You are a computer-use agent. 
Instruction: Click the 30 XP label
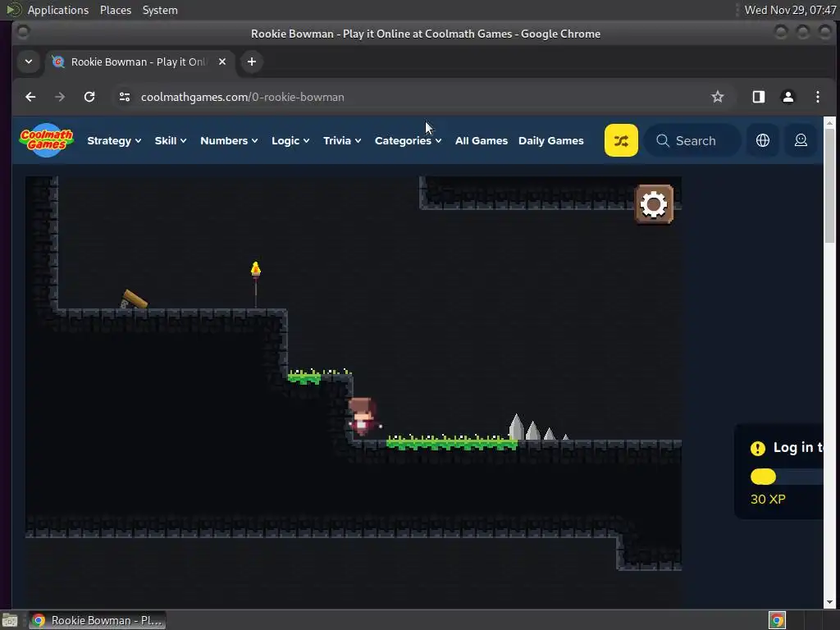(768, 500)
